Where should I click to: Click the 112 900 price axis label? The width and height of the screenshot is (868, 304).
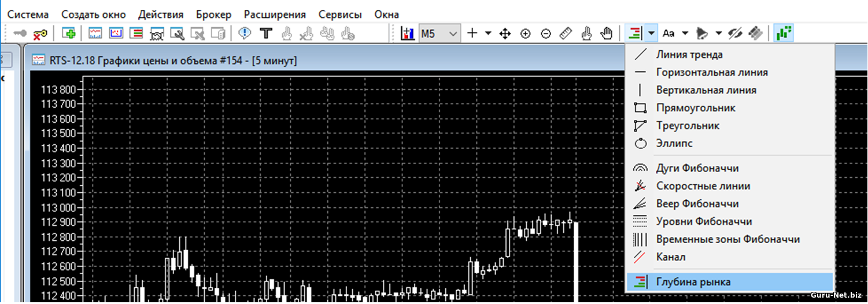coord(58,222)
